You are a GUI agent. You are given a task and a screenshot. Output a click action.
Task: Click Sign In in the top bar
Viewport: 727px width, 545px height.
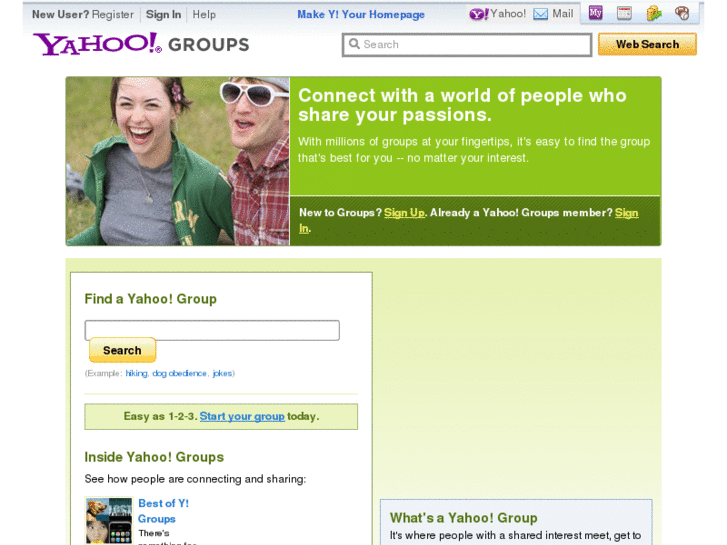click(163, 14)
